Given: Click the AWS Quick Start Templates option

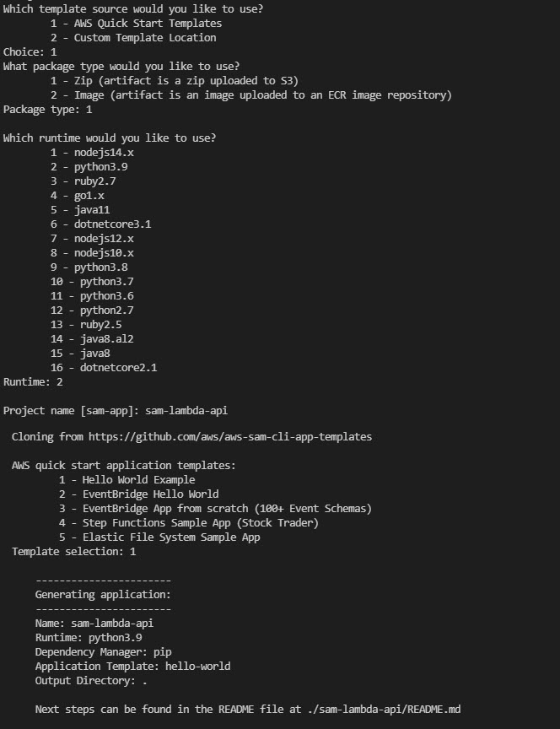Looking at the screenshot, I should pyautogui.click(x=136, y=24).
